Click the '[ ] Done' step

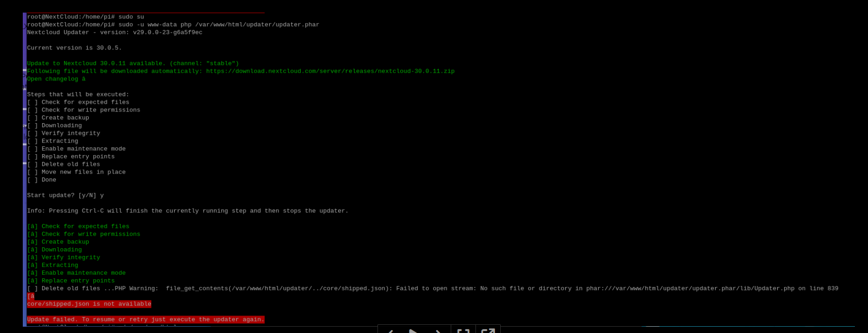tap(42, 180)
